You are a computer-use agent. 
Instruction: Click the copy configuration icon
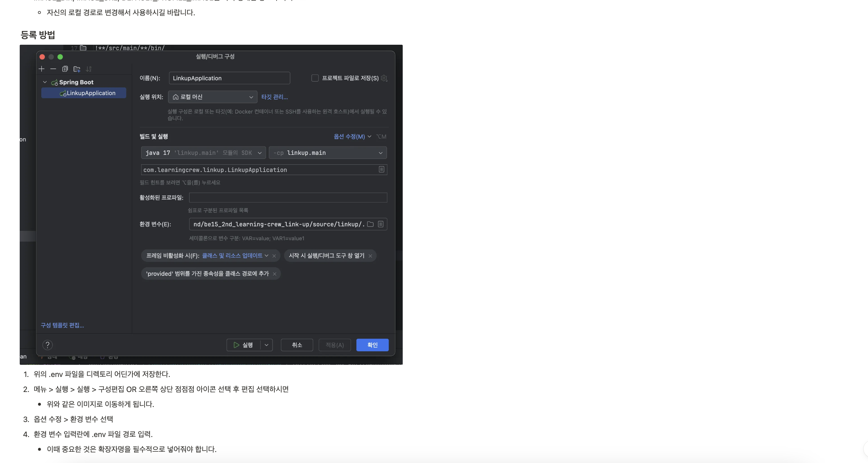tap(65, 69)
